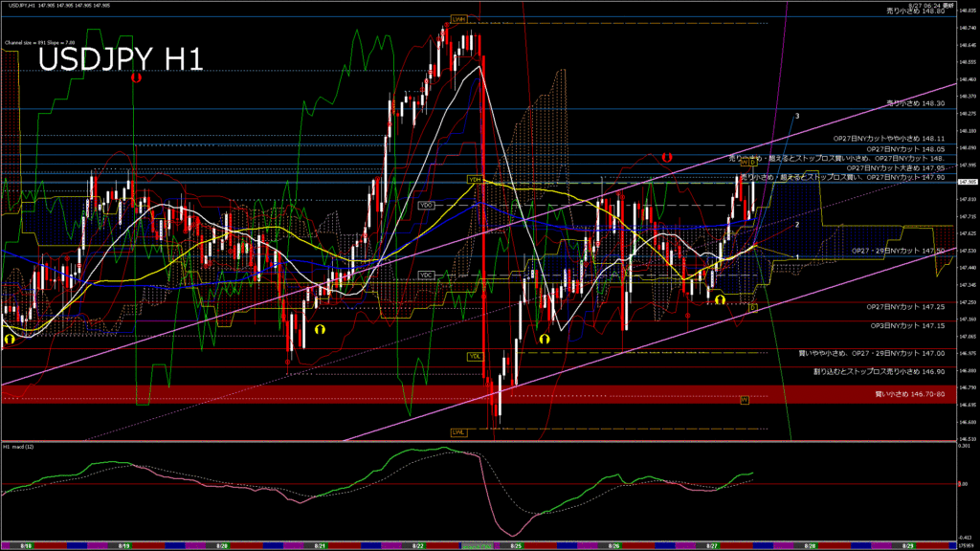This screenshot has height=551, width=980.
Task: Select the 売り小さめ 148.30 level label
Action: (x=915, y=102)
